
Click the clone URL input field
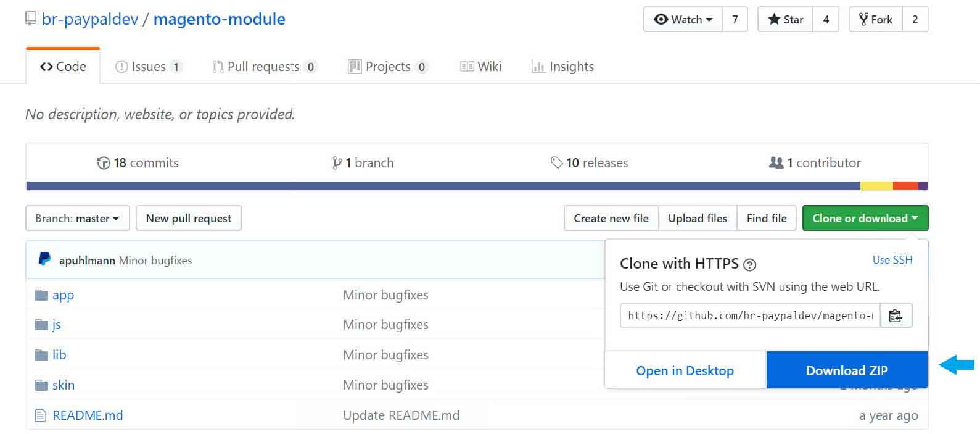tap(751, 315)
